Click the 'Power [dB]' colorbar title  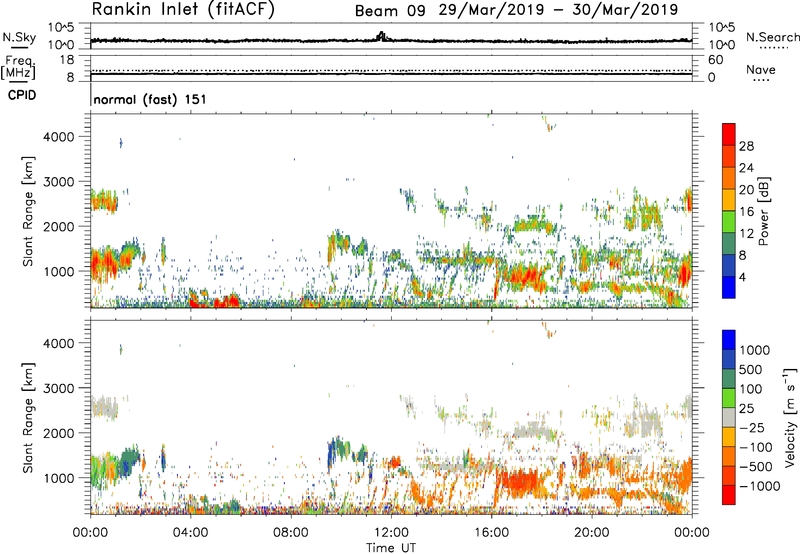763,212
